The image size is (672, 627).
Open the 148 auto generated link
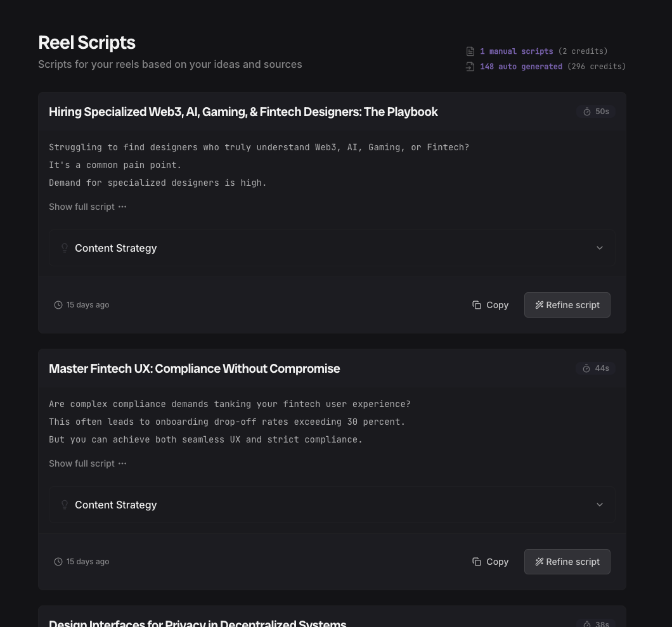coord(520,67)
